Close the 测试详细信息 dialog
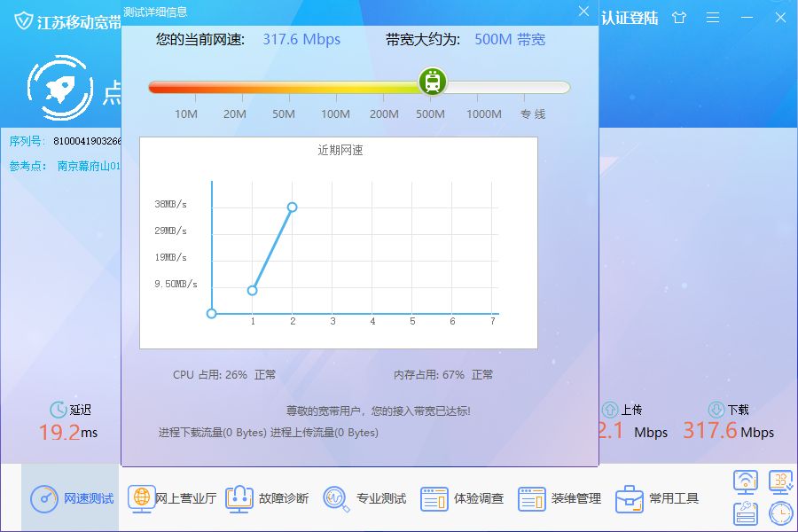Viewport: 798px width, 532px height. tap(583, 11)
